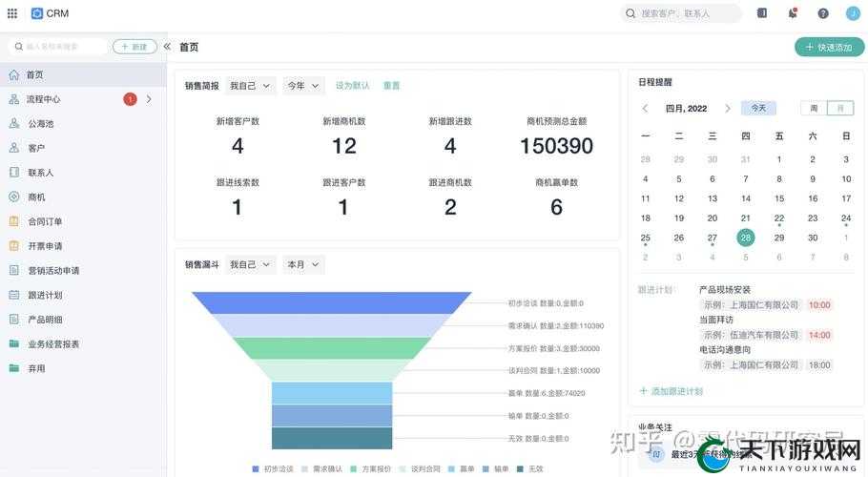The height and width of the screenshot is (477, 868).
Task: Open 产品现场安装 schedule entry
Action: tap(725, 289)
